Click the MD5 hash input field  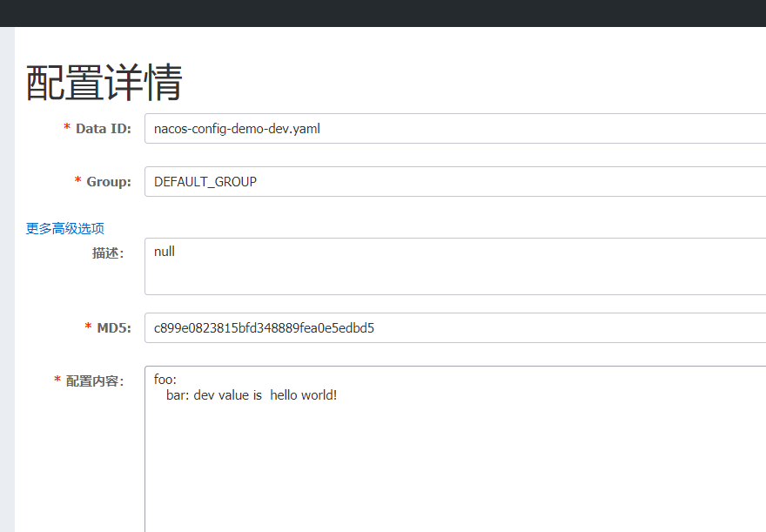[455, 327]
